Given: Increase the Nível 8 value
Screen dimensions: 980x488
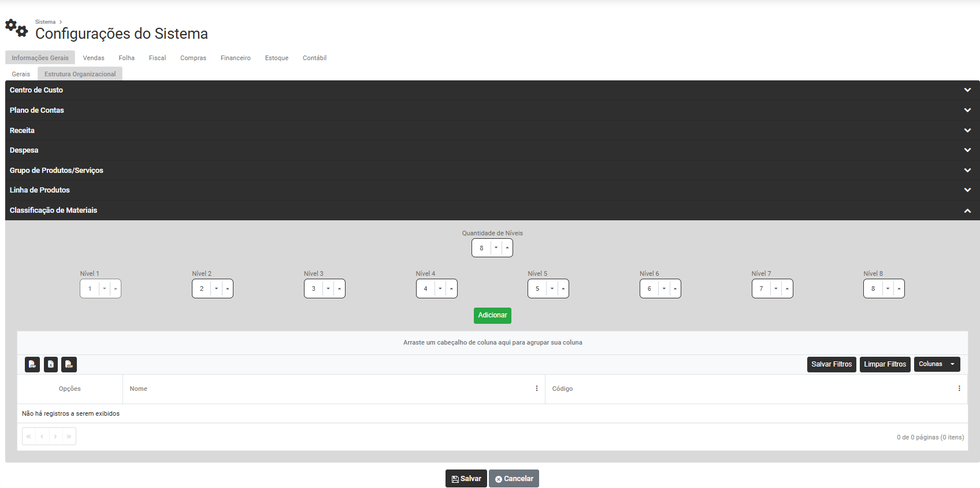Looking at the screenshot, I should point(899,289).
